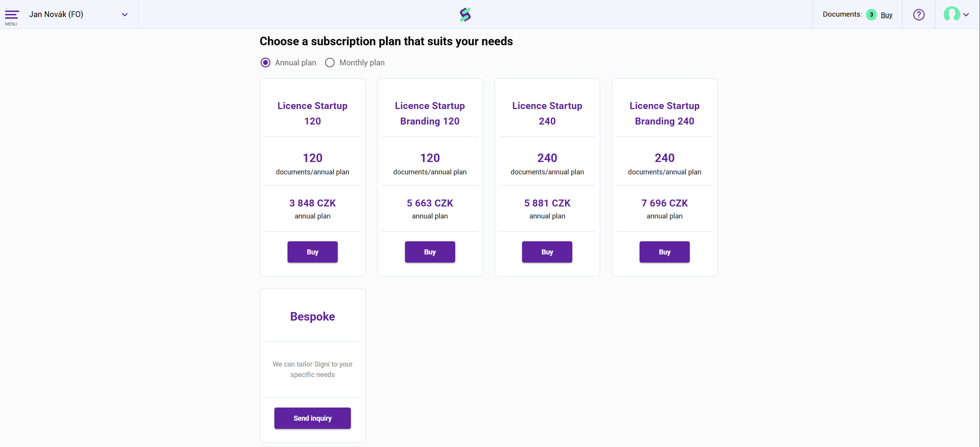This screenshot has height=447, width=980.
Task: Click the Buy link next to Documents
Action: point(886,15)
